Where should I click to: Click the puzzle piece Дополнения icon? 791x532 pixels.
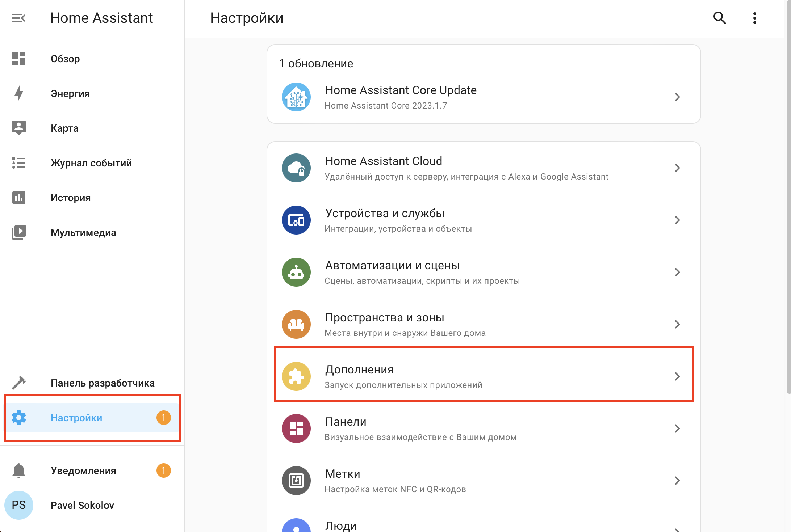[x=296, y=376]
